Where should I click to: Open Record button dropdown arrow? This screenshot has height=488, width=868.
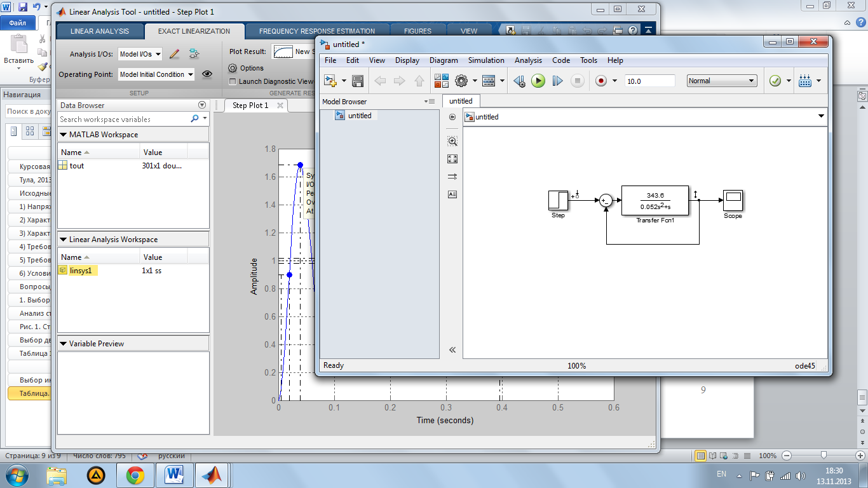pyautogui.click(x=614, y=81)
